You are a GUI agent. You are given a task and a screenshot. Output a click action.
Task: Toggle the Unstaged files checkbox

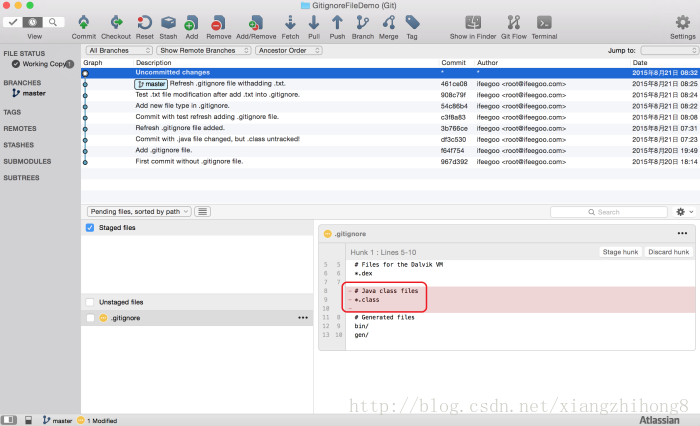(x=90, y=302)
